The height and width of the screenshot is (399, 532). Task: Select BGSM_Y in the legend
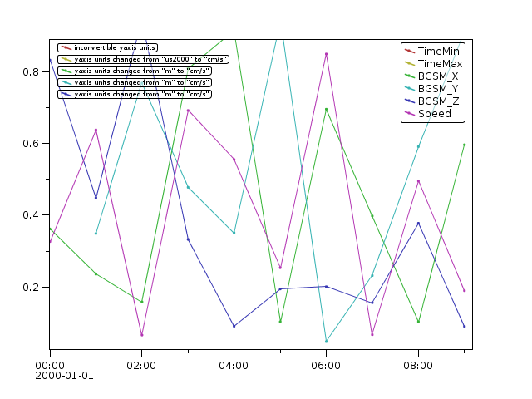[438, 89]
